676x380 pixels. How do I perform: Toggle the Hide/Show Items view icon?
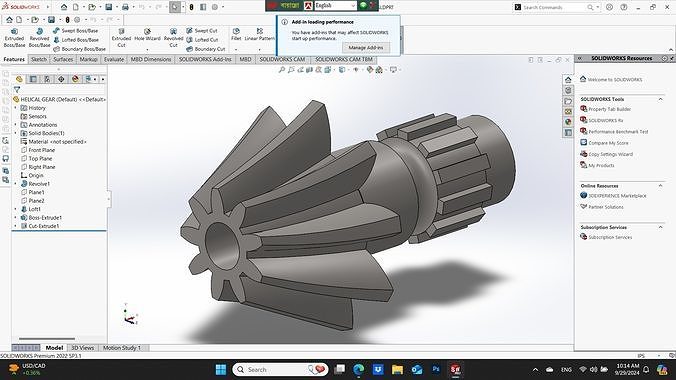click(356, 69)
